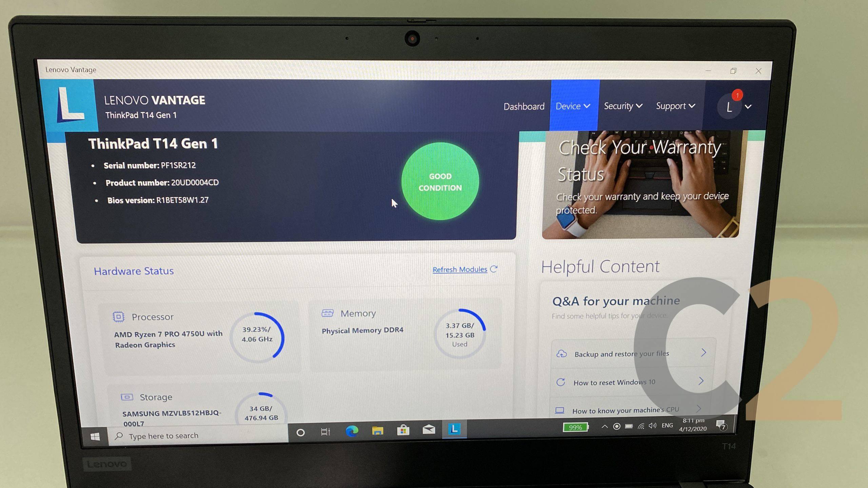Click the Storage hardware status icon
Image resolution: width=868 pixels, height=488 pixels.
120,396
